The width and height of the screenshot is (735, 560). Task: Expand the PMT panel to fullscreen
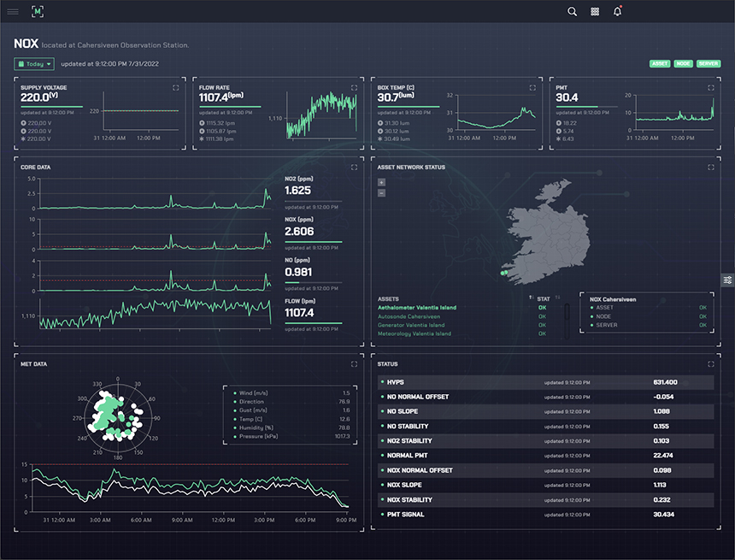tap(710, 88)
